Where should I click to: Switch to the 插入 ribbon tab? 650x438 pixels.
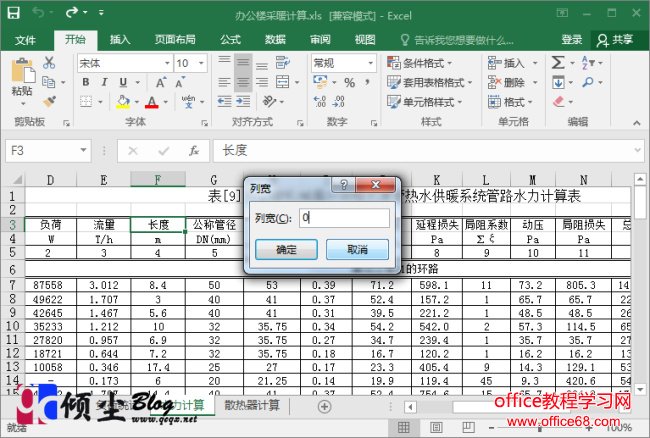tap(120, 40)
